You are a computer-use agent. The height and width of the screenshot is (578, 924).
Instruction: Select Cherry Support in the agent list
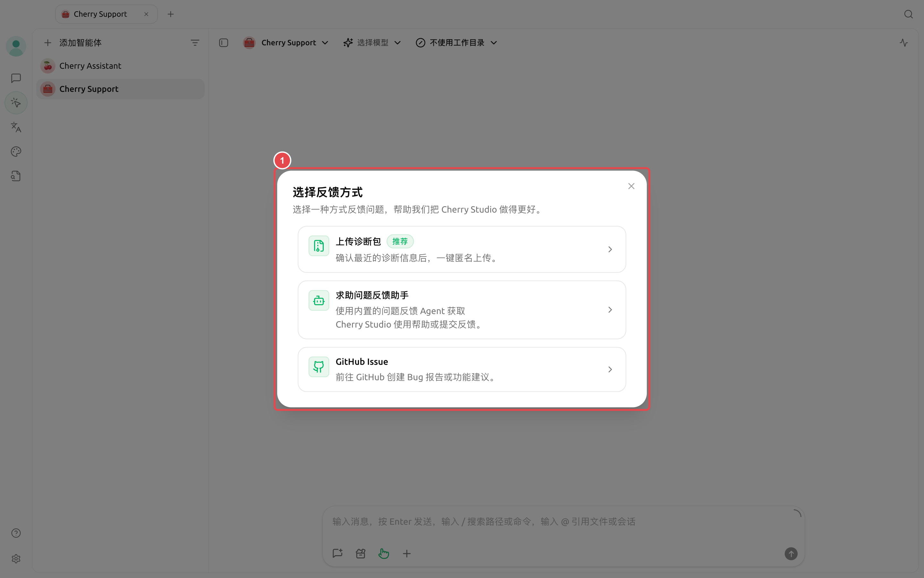[120, 89]
